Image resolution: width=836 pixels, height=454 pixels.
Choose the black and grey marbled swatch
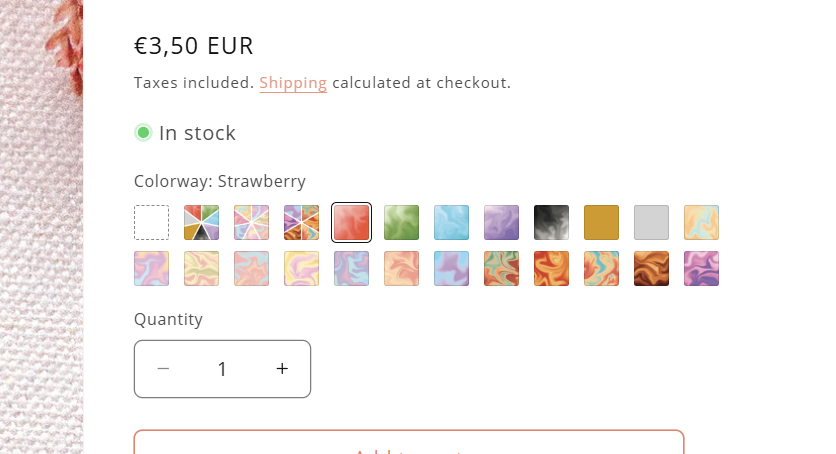[551, 222]
